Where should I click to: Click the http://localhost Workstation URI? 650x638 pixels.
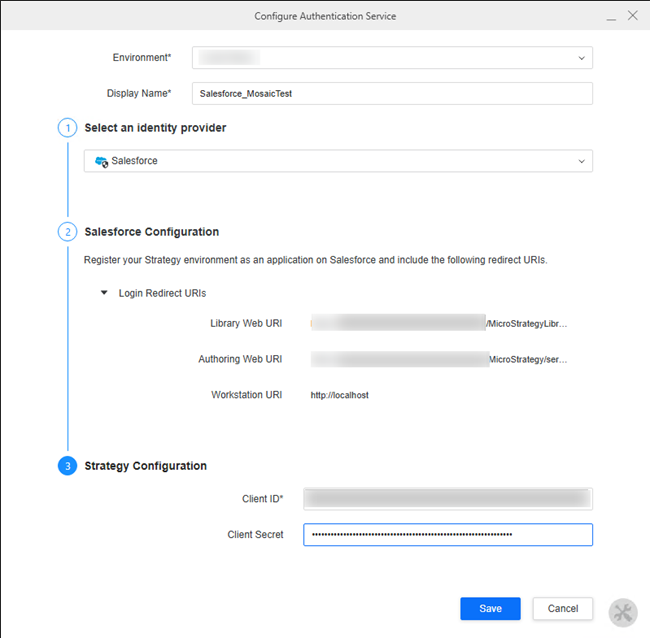(339, 395)
